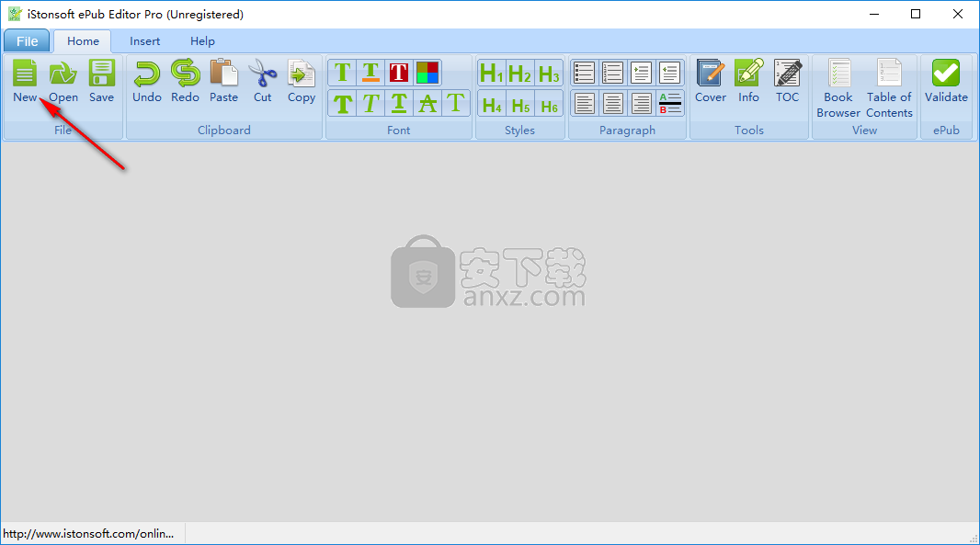Image resolution: width=980 pixels, height=545 pixels.
Task: Validate the ePub with the checkmark
Action: click(x=946, y=81)
